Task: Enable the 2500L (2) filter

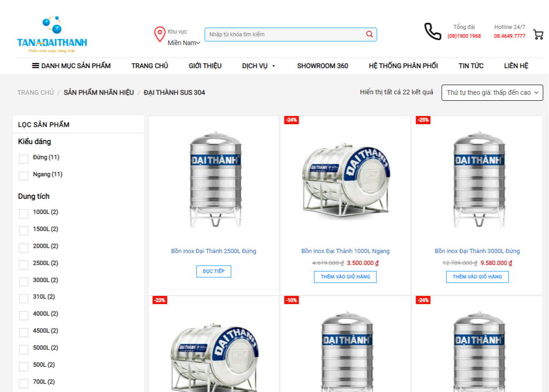Action: tap(23, 265)
